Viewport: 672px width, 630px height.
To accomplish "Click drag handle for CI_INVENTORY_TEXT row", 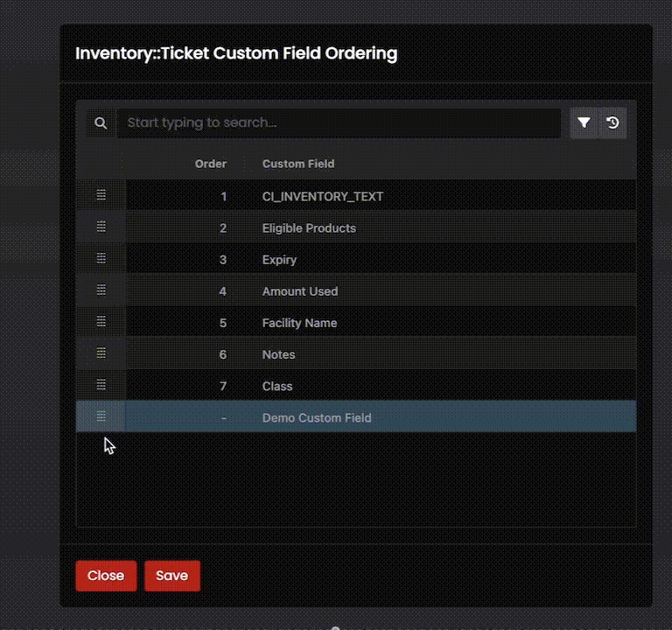I will coord(101,195).
